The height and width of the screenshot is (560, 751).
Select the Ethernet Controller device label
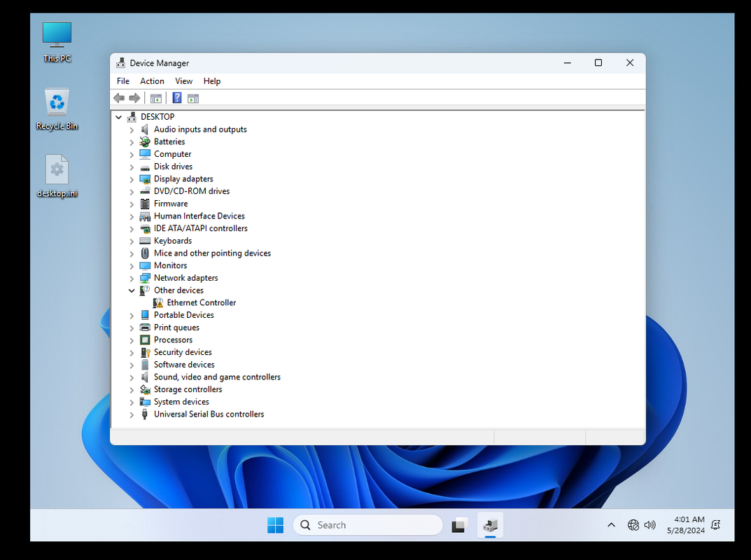click(x=201, y=303)
